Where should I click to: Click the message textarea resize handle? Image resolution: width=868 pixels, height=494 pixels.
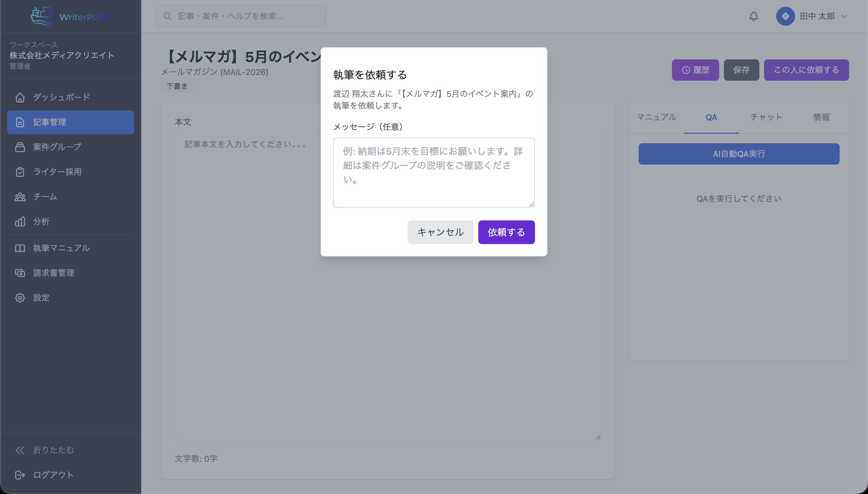coord(531,204)
